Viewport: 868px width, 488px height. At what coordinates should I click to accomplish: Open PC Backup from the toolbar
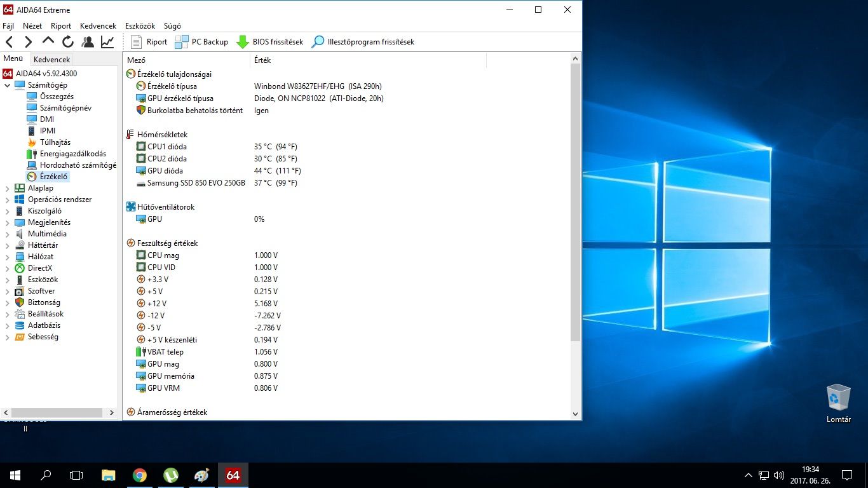[201, 42]
